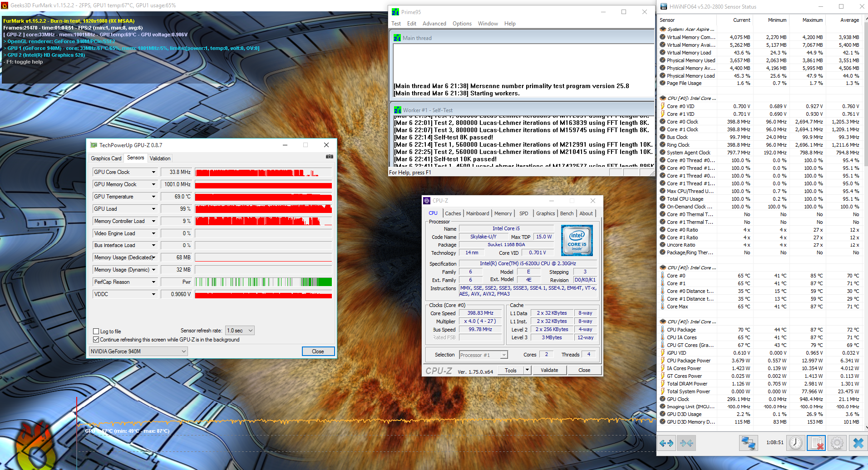Click the Intel Core i5 logo in CPU-Z
The width and height of the screenshot is (868, 470).
(x=577, y=240)
